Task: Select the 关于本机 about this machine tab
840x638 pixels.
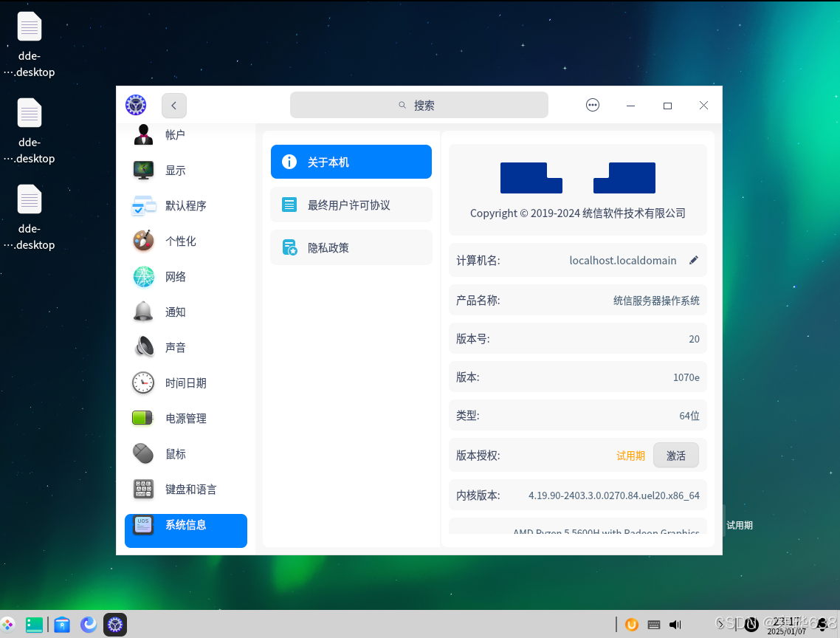Action: click(351, 162)
